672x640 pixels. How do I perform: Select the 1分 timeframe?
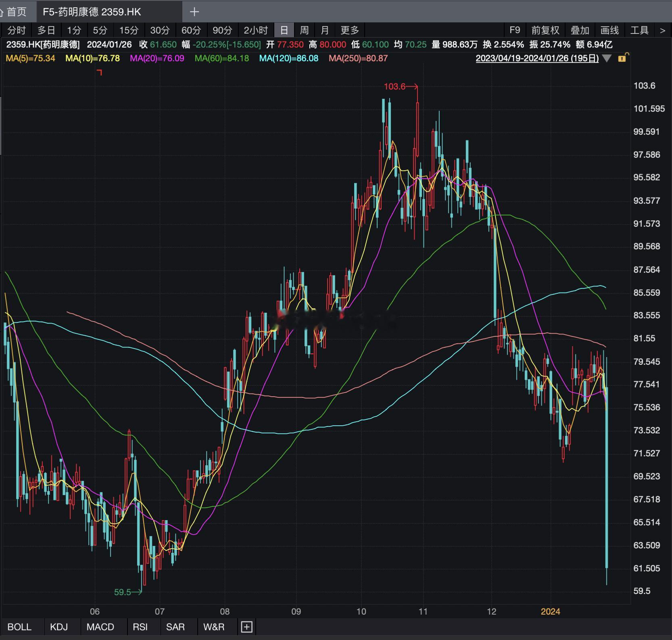coord(74,30)
